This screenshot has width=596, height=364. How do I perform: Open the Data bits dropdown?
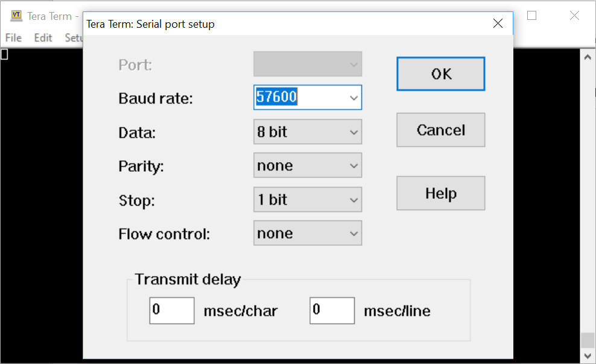[x=308, y=132]
